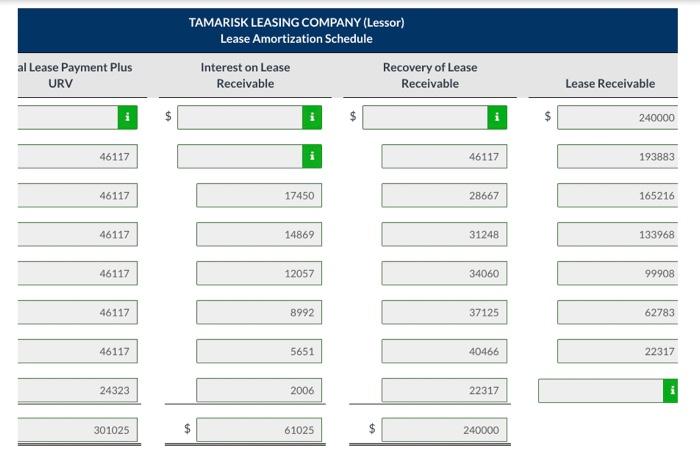Click the Lease Payment 46117 field beside Interest 17450
700x459 pixels.
point(78,195)
